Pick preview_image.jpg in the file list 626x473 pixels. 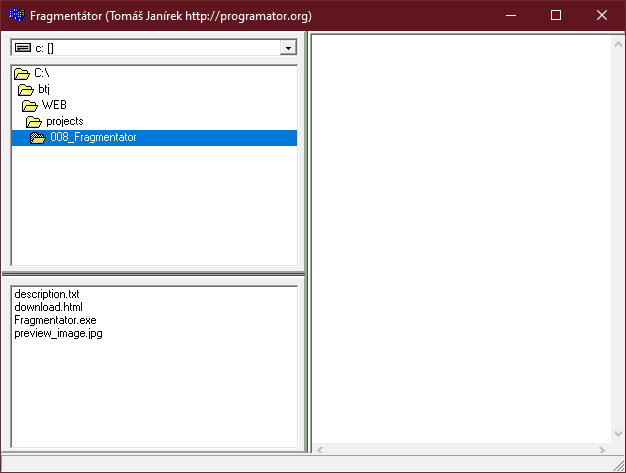[x=58, y=333]
